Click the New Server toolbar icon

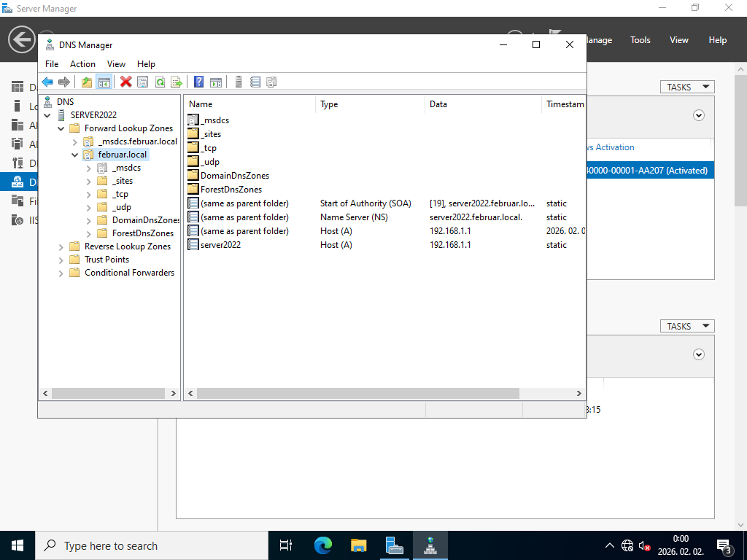[x=238, y=82]
